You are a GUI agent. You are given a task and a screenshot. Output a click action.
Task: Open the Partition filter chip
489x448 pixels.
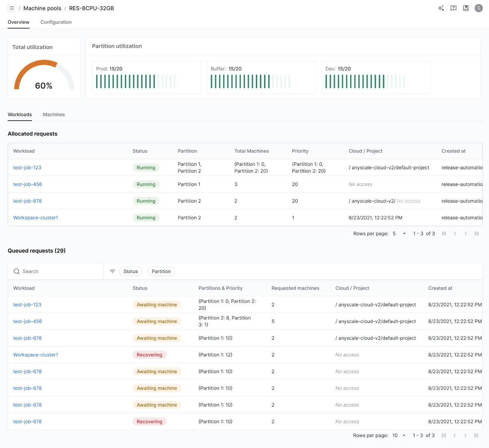point(161,272)
